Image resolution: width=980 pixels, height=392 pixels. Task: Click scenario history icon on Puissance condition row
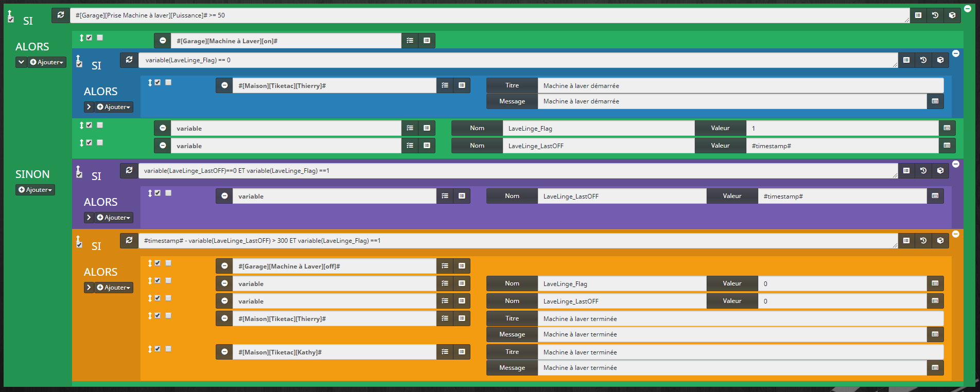point(935,15)
